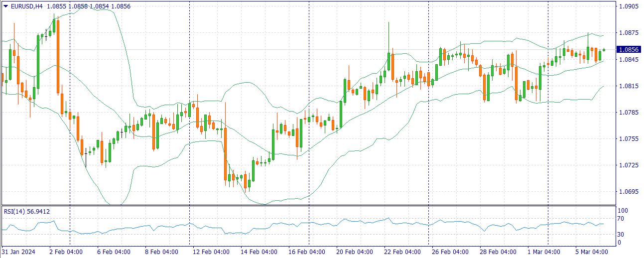Select the highlighted 1.0856 current price tag
The image size is (644, 258).
point(628,50)
